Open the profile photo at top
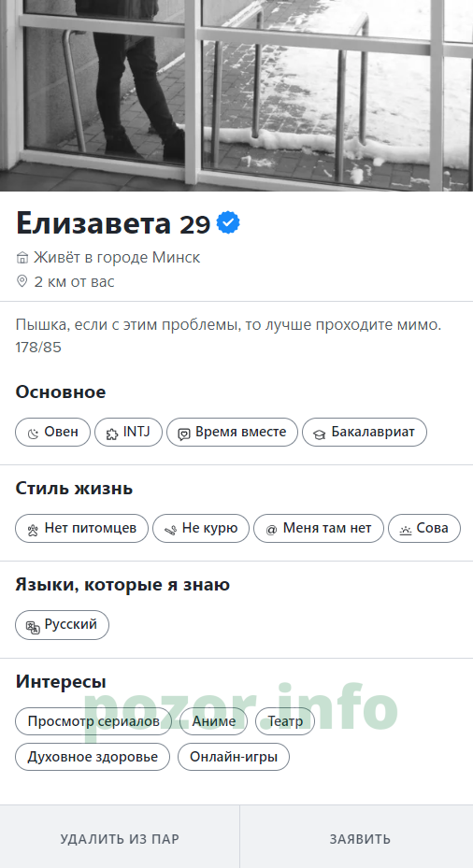 click(x=236, y=95)
